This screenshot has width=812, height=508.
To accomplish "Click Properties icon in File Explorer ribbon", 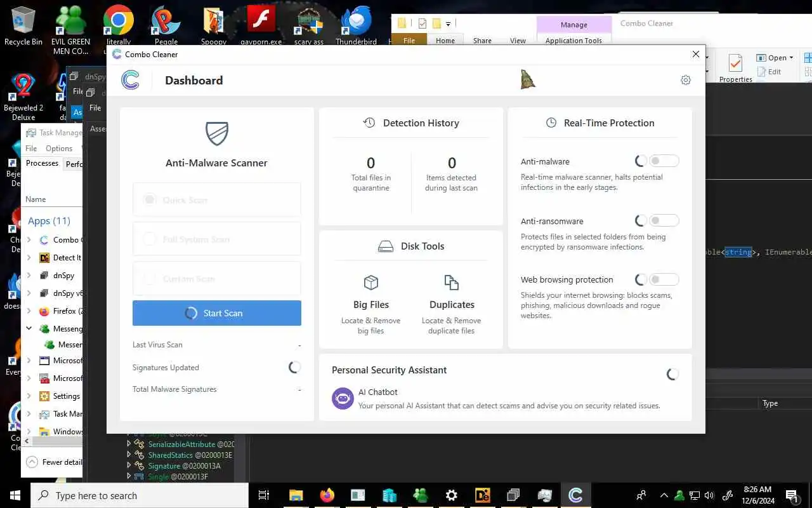I will tap(735, 67).
